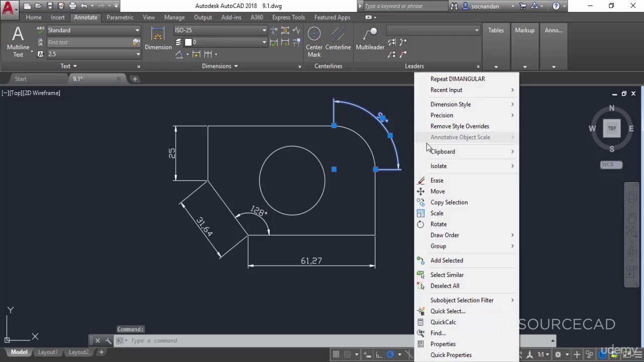Toggle the drawing grid display
This screenshot has height=362, width=644.
336,354
